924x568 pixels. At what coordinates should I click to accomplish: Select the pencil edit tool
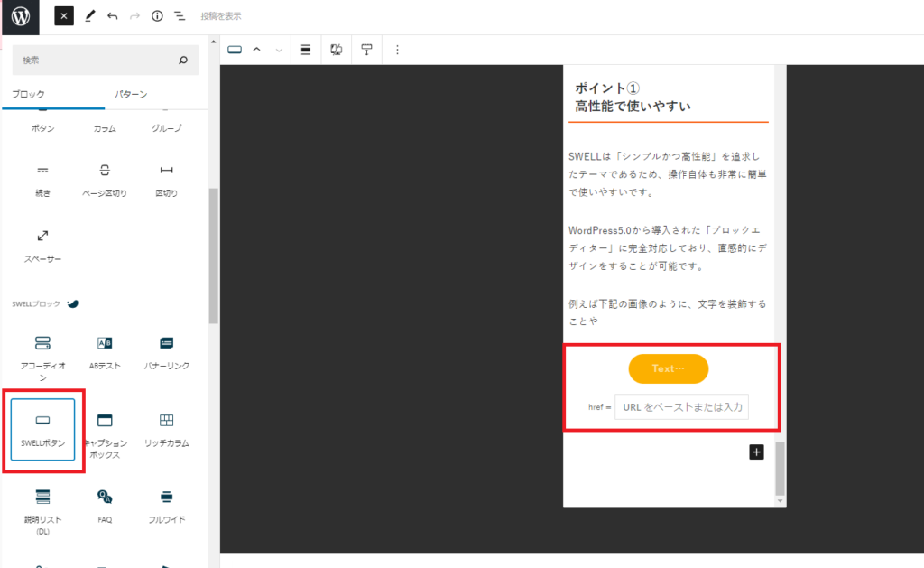point(89,16)
